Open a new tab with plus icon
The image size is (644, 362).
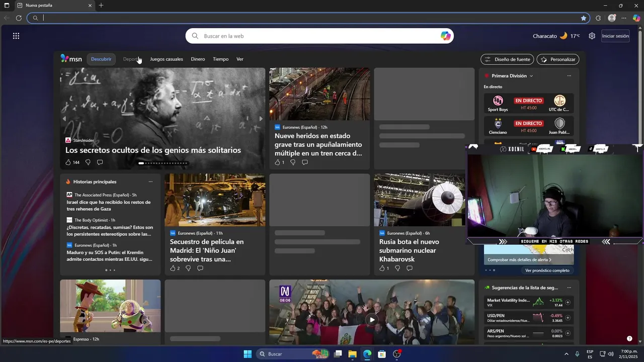(x=101, y=6)
